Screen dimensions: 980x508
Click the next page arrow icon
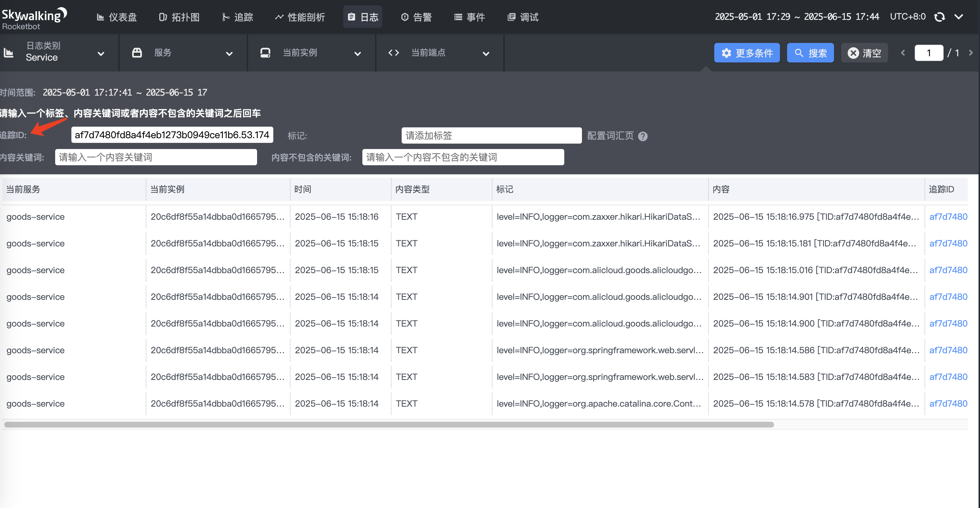tap(971, 53)
